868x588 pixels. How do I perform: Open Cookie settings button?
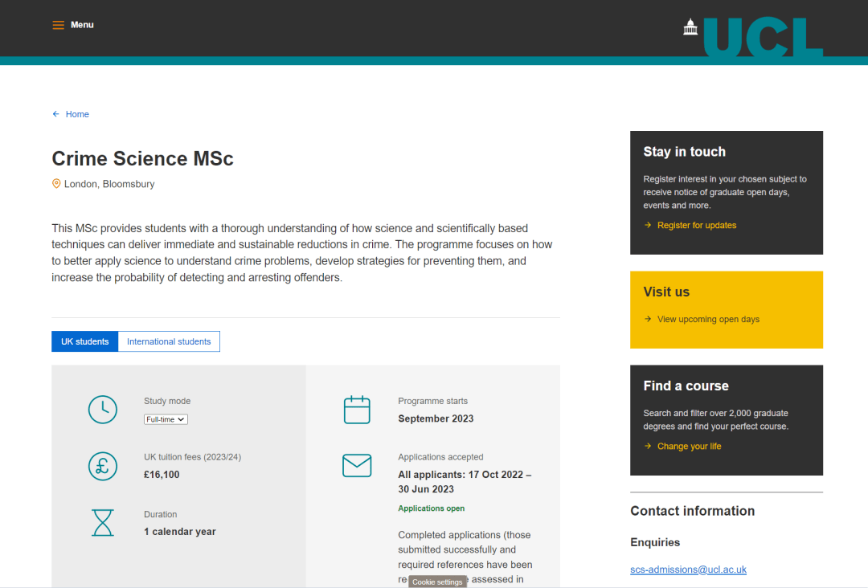coord(437,582)
